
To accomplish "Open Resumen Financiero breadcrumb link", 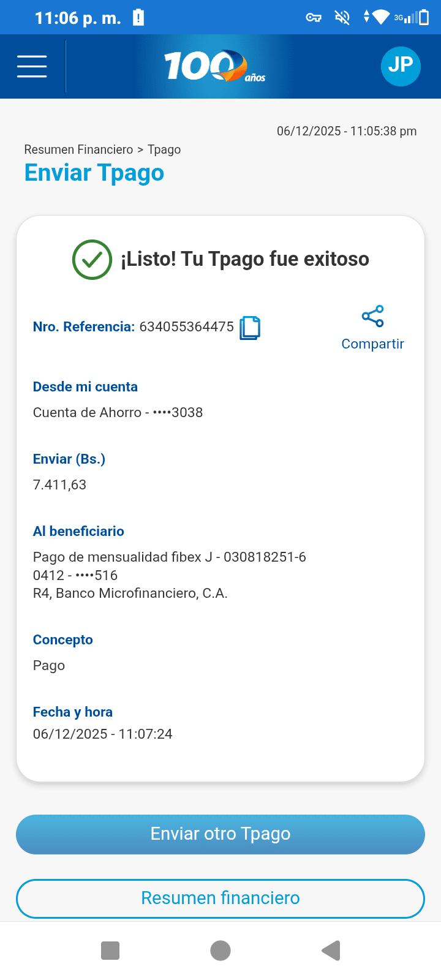I will click(78, 149).
